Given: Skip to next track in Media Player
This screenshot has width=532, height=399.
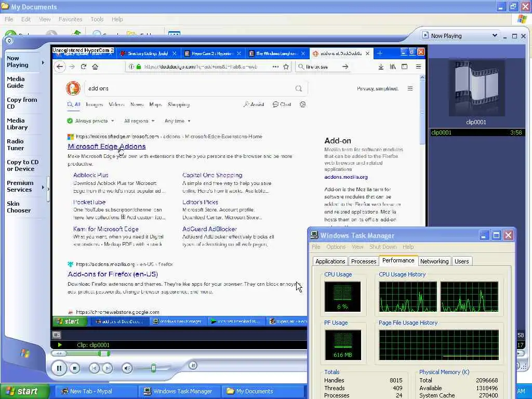Looking at the screenshot, I should pyautogui.click(x=107, y=368).
